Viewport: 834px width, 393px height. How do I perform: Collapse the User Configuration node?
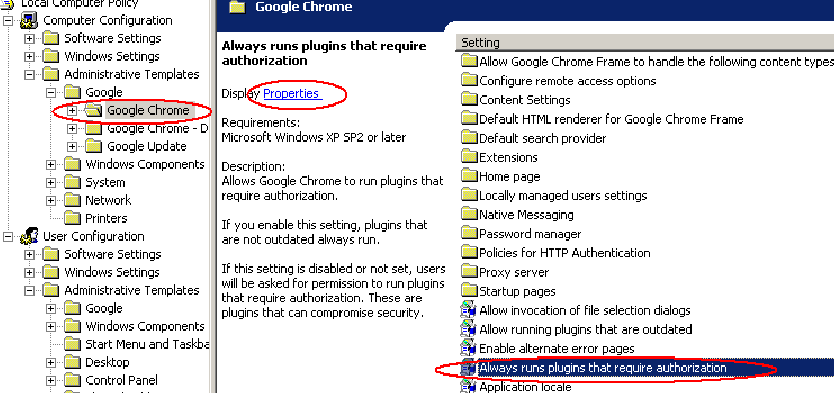pos(8,237)
